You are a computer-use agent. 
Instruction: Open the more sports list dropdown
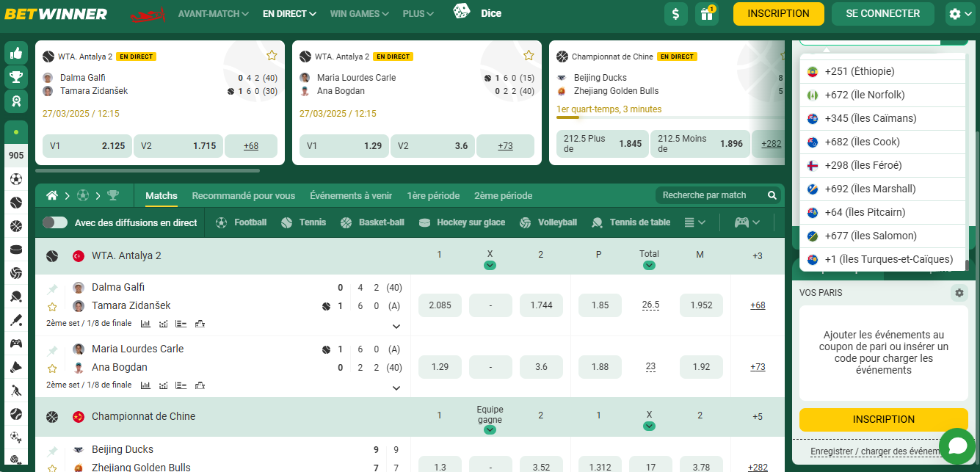point(695,222)
